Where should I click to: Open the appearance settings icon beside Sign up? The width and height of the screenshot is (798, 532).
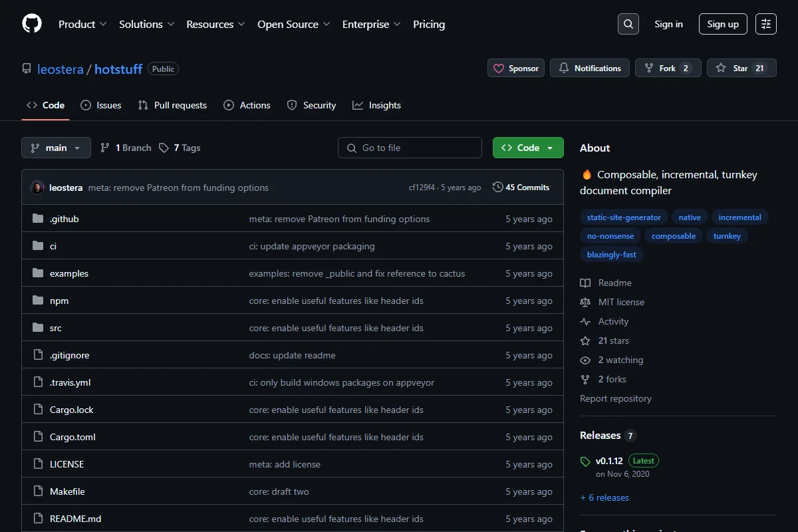click(x=766, y=24)
